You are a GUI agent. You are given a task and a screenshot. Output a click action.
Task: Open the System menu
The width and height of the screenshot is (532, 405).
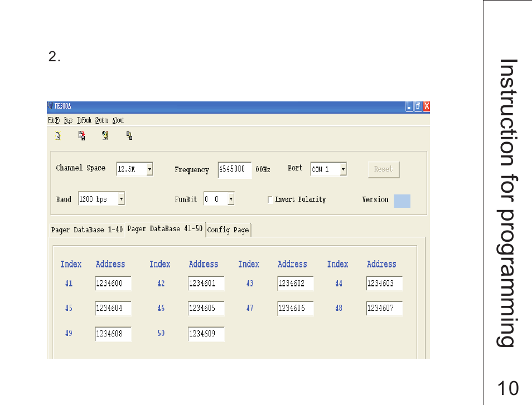(101, 120)
